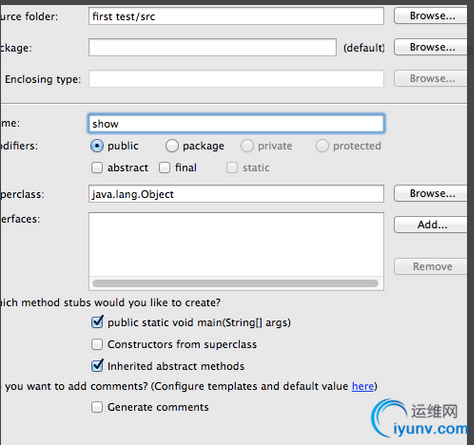Enable the final modifier checkbox
Viewport: 474px width, 445px height.
click(x=165, y=167)
